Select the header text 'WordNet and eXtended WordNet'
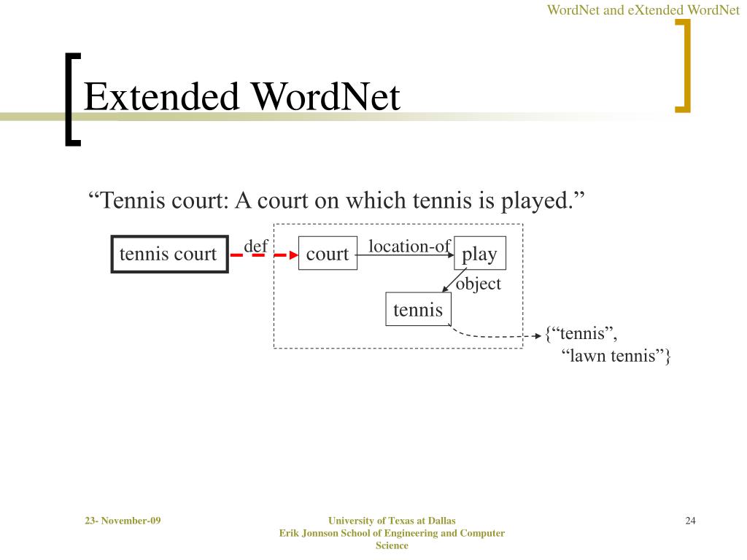Image resolution: width=747 pixels, height=560 pixels. [643, 9]
